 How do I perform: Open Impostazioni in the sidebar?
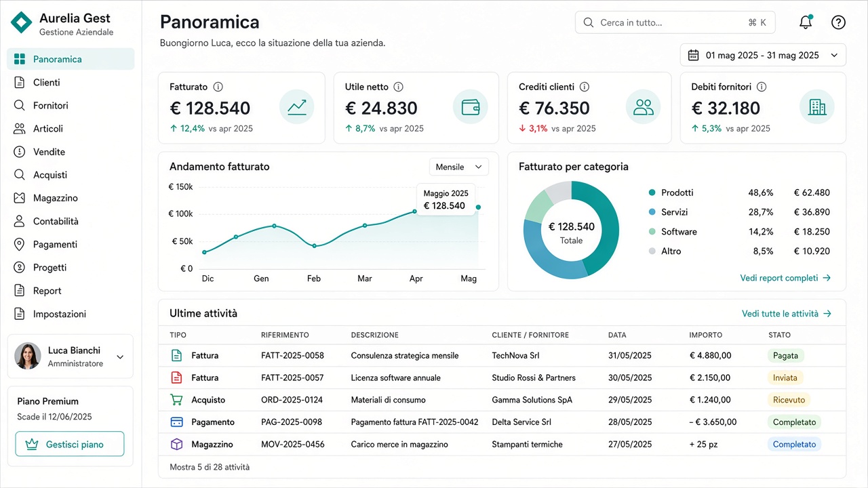[71, 314]
